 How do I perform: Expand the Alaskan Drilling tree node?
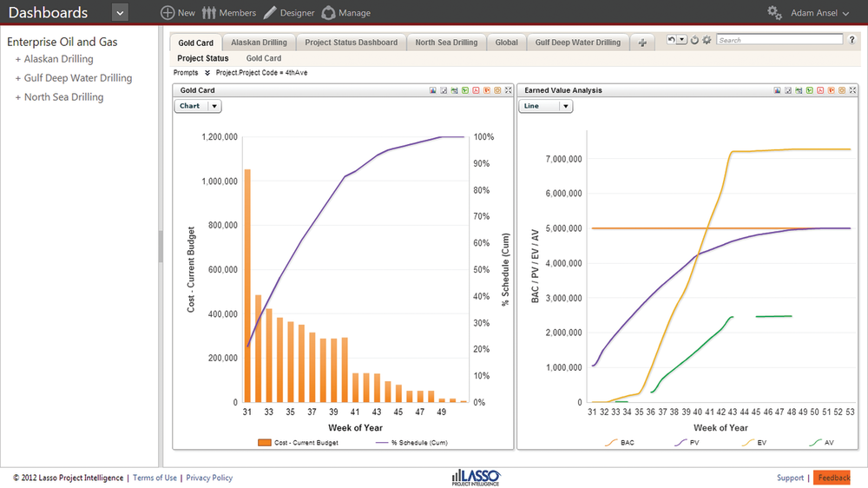coord(17,59)
